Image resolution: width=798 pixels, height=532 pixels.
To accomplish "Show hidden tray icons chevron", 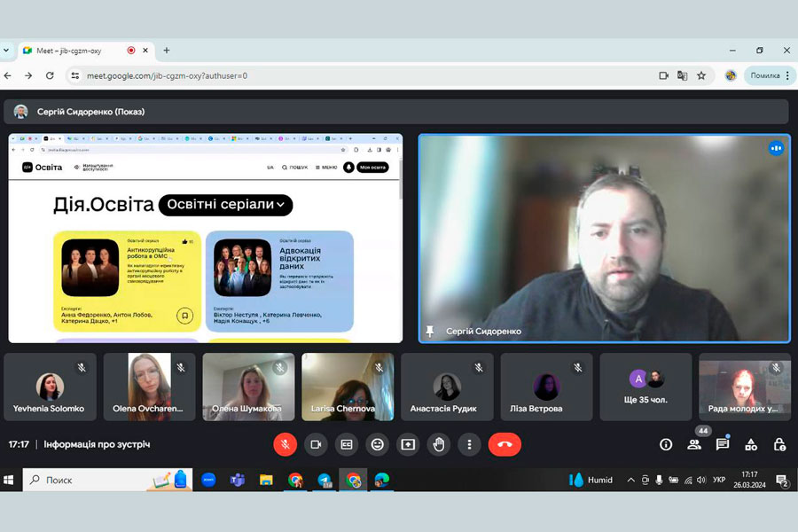I will click(631, 480).
